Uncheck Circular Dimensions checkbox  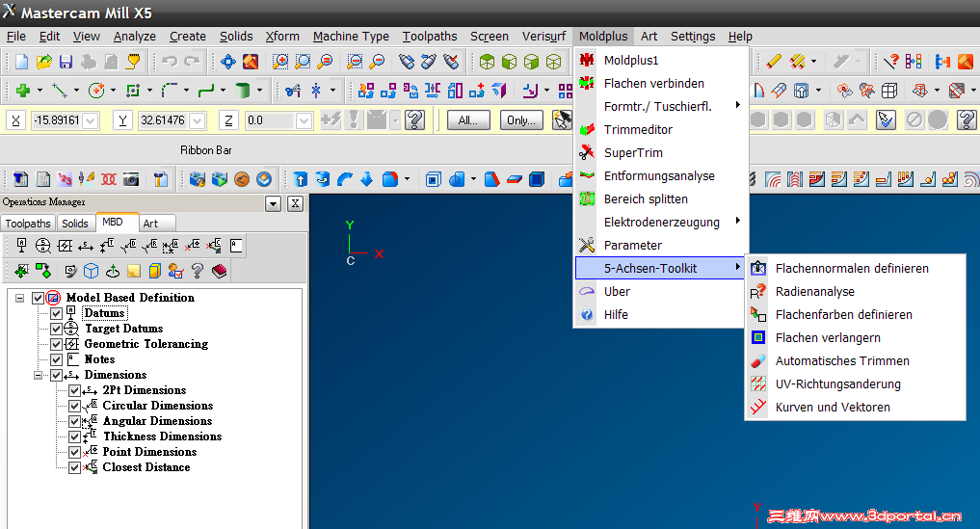[x=74, y=406]
